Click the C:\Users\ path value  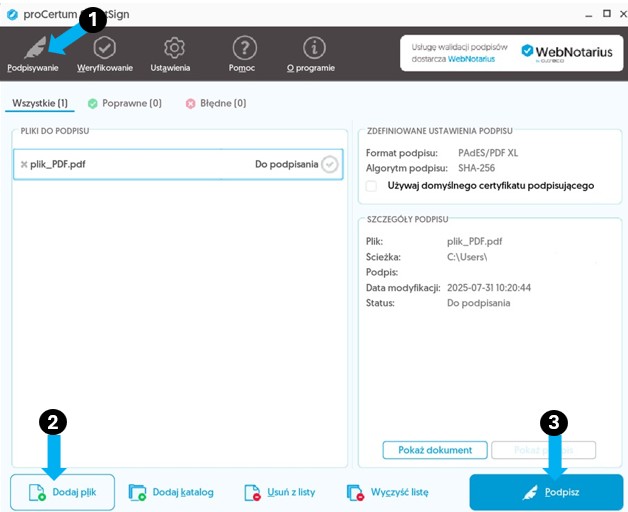pyautogui.click(x=467, y=257)
